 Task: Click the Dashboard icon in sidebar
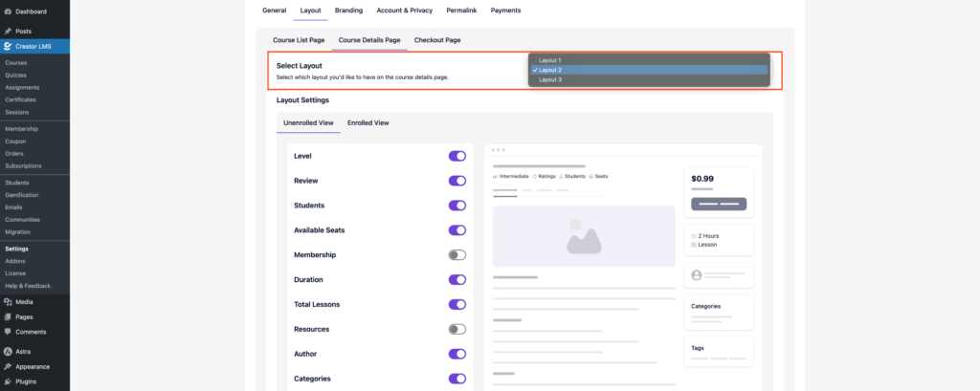pyautogui.click(x=8, y=11)
